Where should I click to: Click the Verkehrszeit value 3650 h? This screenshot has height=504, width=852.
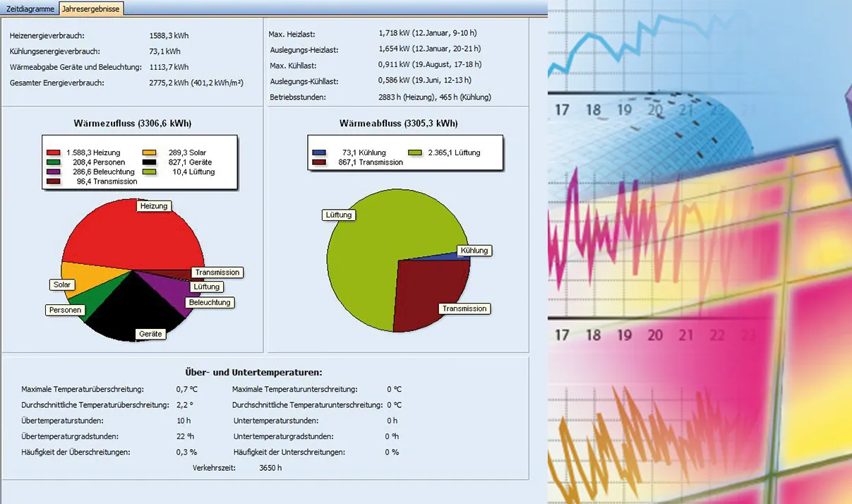270,467
